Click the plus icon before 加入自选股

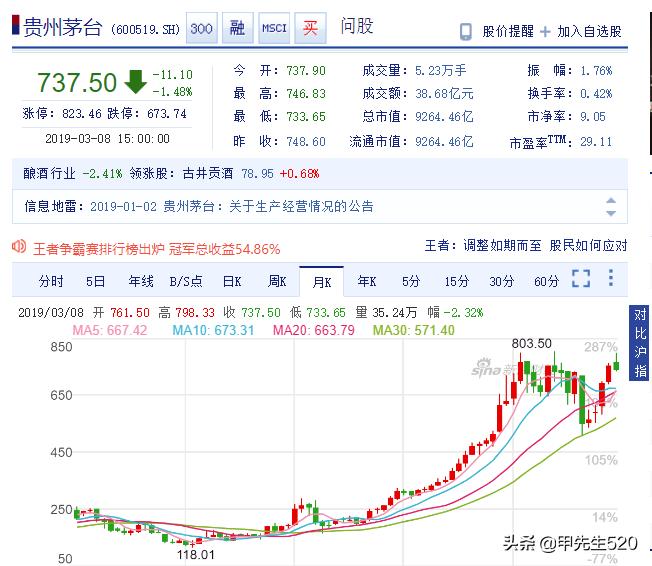pyautogui.click(x=545, y=32)
